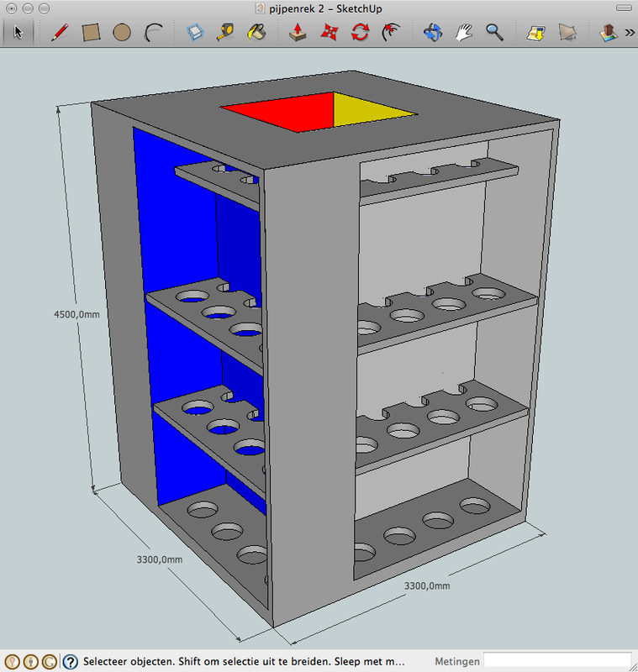Select the Push/Pull tool
This screenshot has height=672, width=638.
click(298, 32)
